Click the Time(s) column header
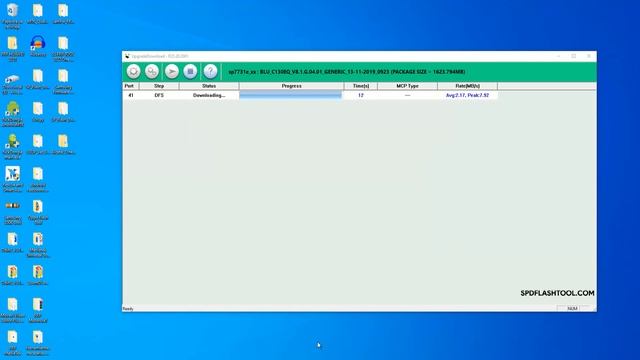Image resolution: width=640 pixels, height=360 pixels. (x=361, y=86)
